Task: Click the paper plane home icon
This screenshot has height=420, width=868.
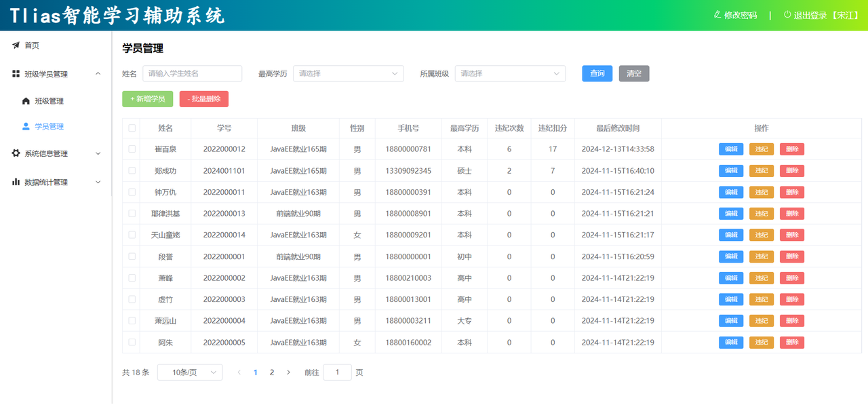Action: [16, 45]
